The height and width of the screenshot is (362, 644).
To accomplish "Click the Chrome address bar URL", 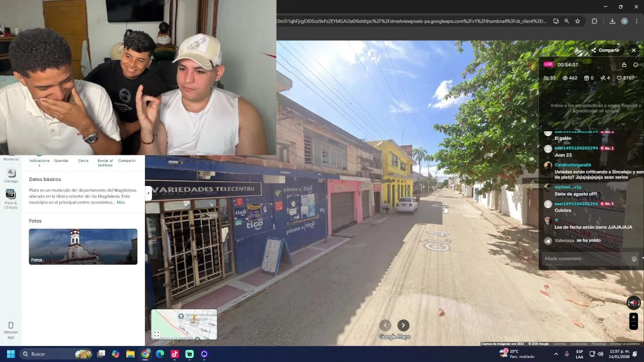I will (412, 21).
